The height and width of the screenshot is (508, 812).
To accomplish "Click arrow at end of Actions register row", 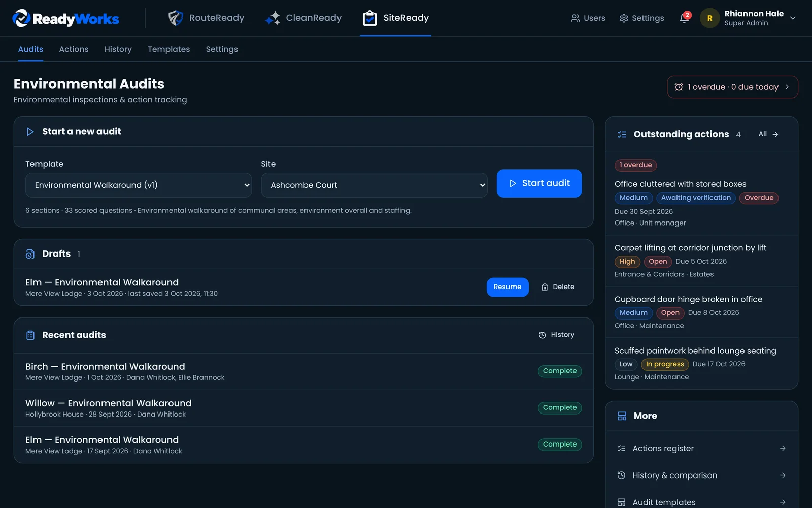I will point(783,448).
